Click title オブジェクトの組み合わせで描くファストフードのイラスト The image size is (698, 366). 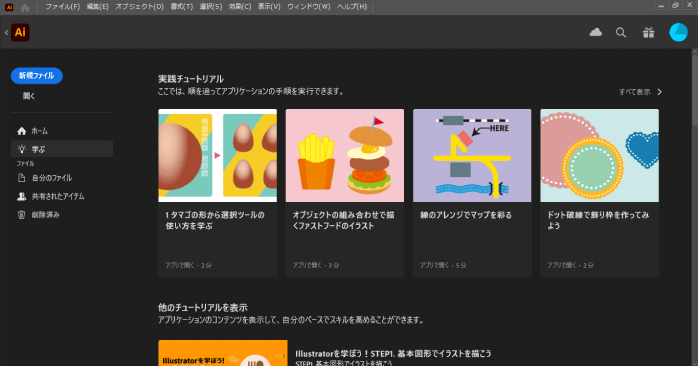pyautogui.click(x=343, y=220)
